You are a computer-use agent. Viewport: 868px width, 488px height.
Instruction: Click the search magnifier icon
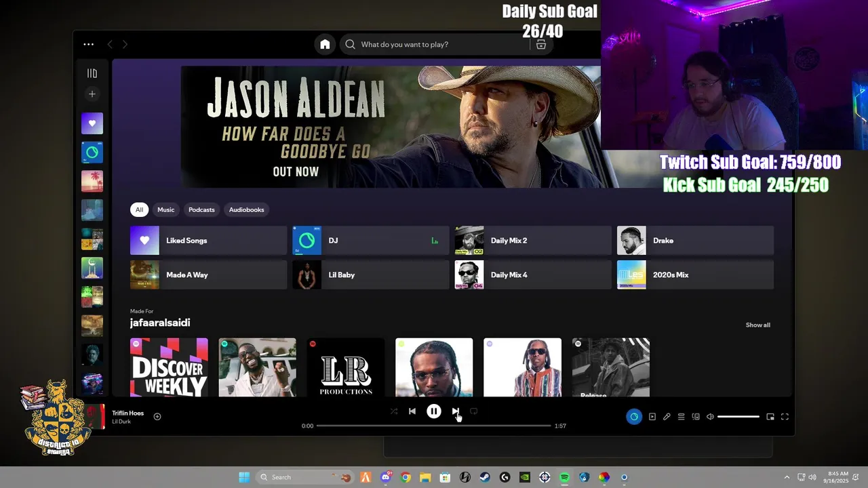click(x=350, y=44)
